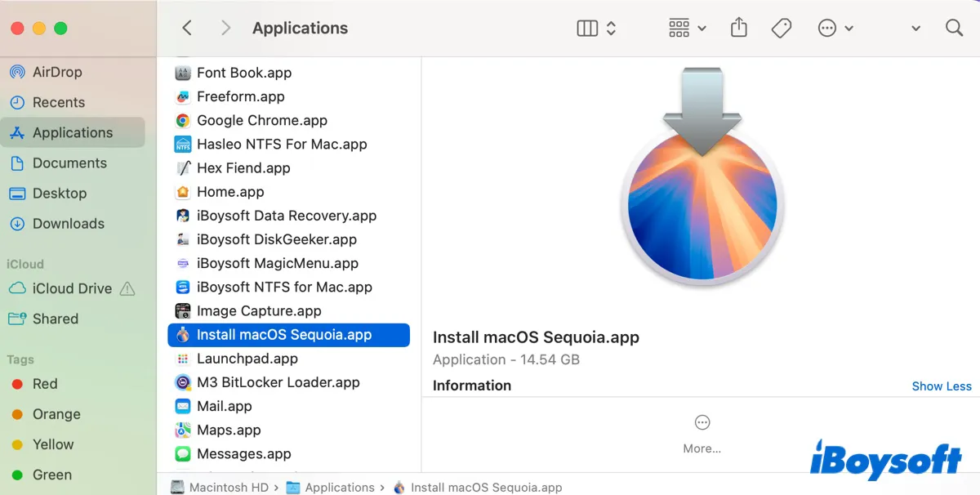Click the yellow minimize window button
Screen dimensions: 980x495
coord(39,29)
